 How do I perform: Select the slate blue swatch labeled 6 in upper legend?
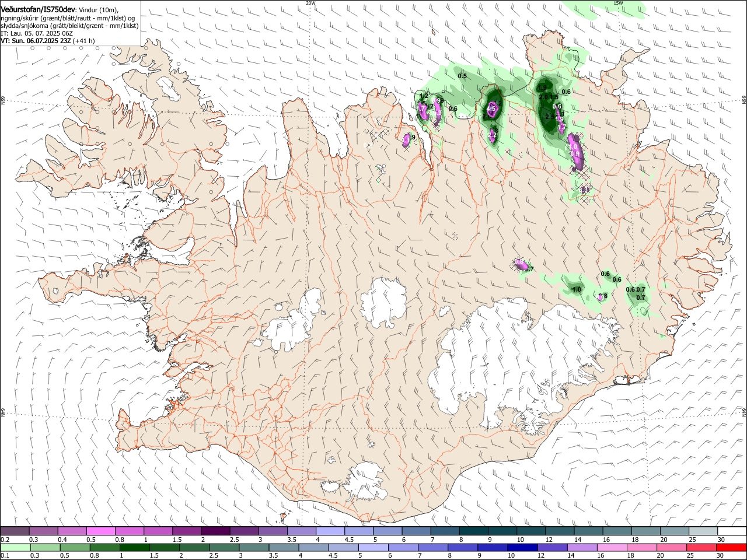click(416, 531)
